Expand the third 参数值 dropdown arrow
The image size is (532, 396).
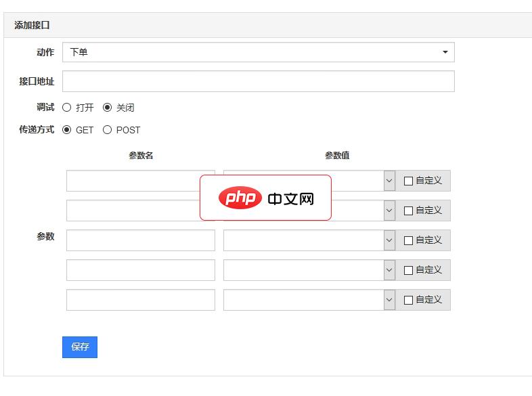coord(389,240)
